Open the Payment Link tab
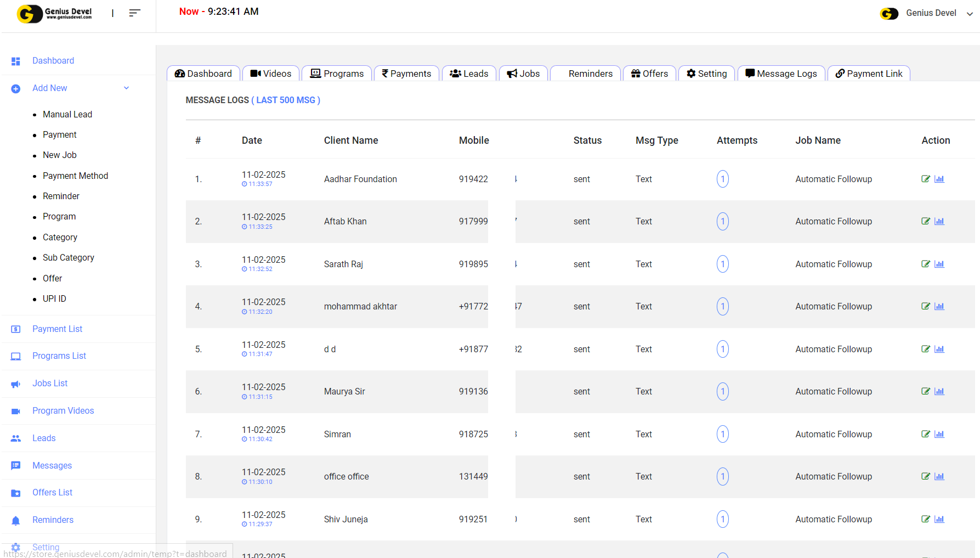980x558 pixels. point(869,74)
